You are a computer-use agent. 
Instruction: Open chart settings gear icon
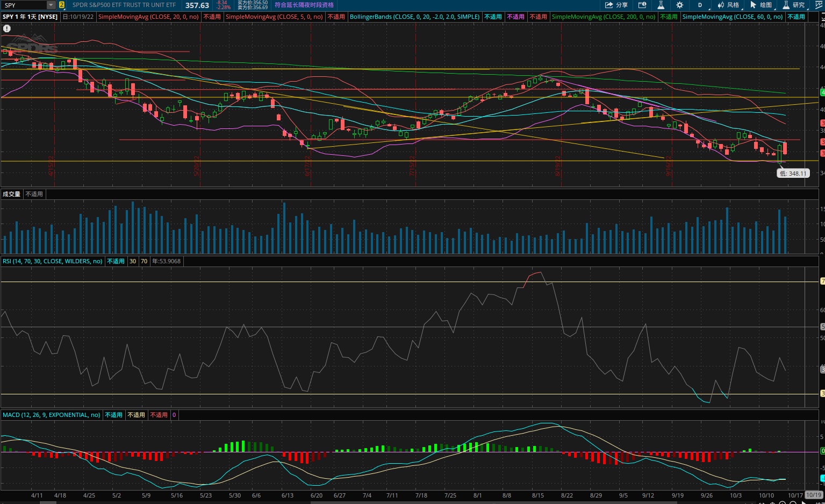[680, 5]
